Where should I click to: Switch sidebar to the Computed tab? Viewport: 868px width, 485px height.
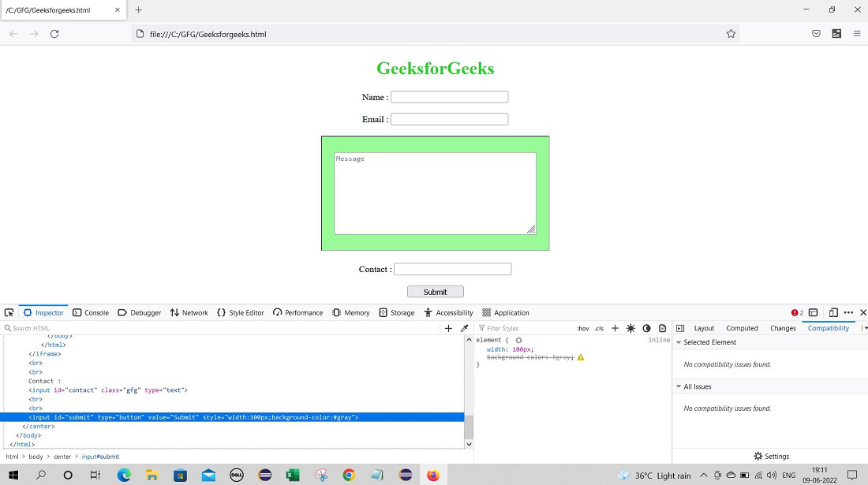tap(742, 328)
